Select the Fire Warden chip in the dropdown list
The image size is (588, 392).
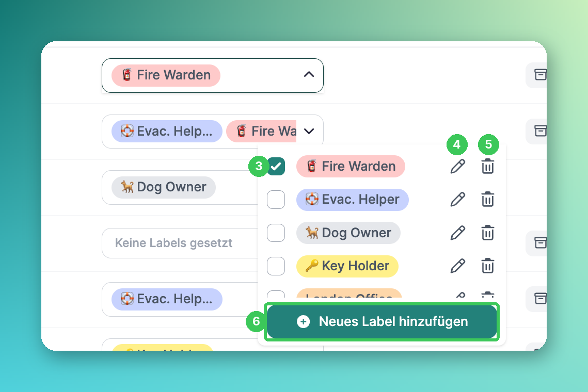351,167
